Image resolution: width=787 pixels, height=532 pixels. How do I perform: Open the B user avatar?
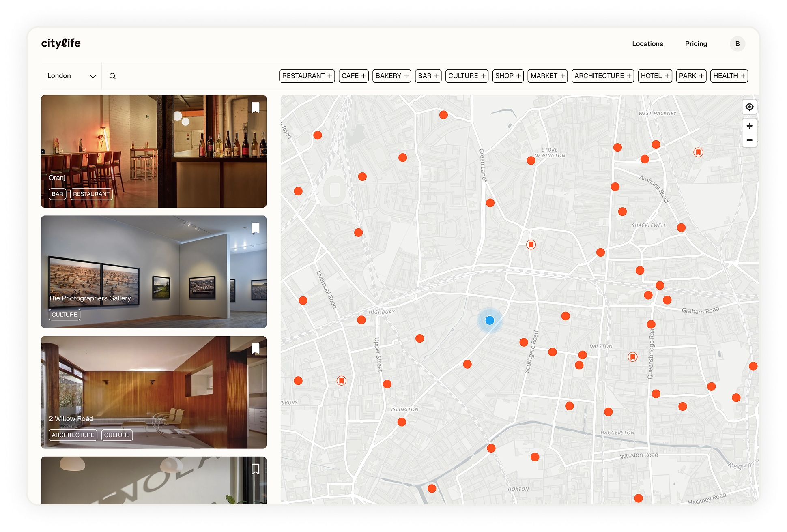[738, 44]
